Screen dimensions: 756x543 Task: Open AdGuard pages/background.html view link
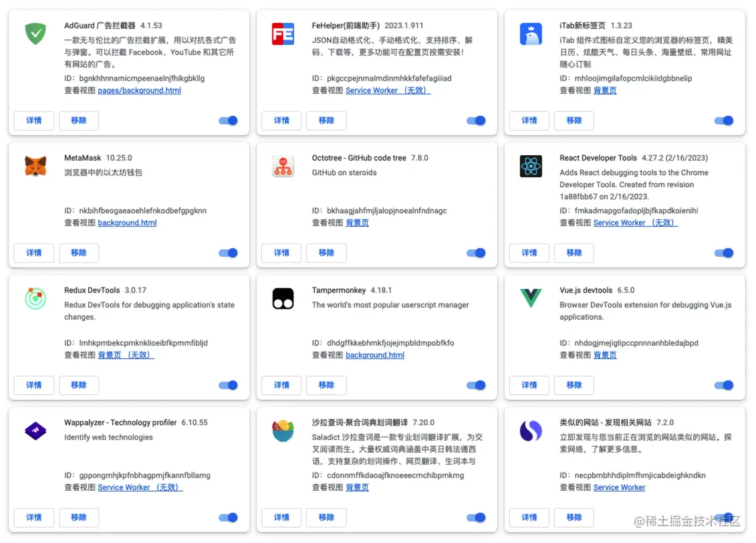click(x=139, y=90)
